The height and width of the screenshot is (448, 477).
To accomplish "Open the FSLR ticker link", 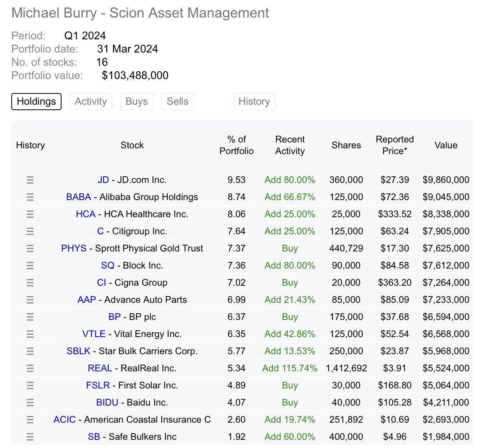I will pos(98,385).
